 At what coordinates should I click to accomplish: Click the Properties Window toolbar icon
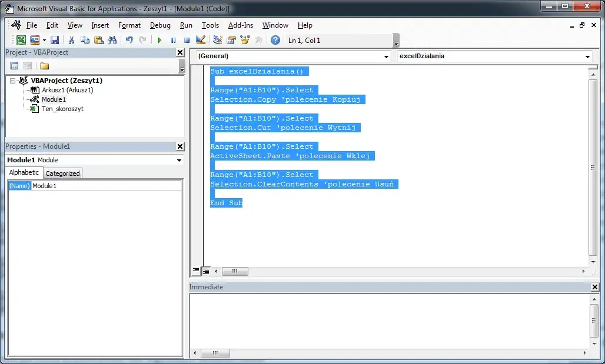[230, 39]
